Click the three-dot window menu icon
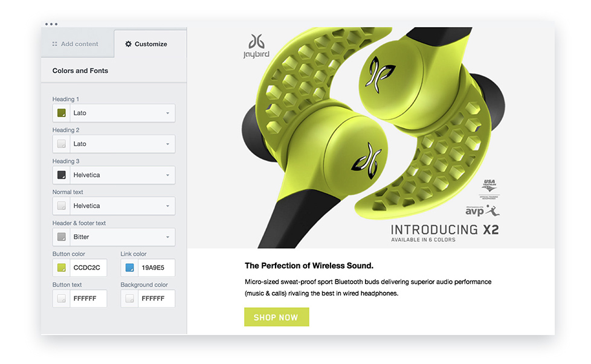This screenshot has width=591, height=364. (x=51, y=24)
